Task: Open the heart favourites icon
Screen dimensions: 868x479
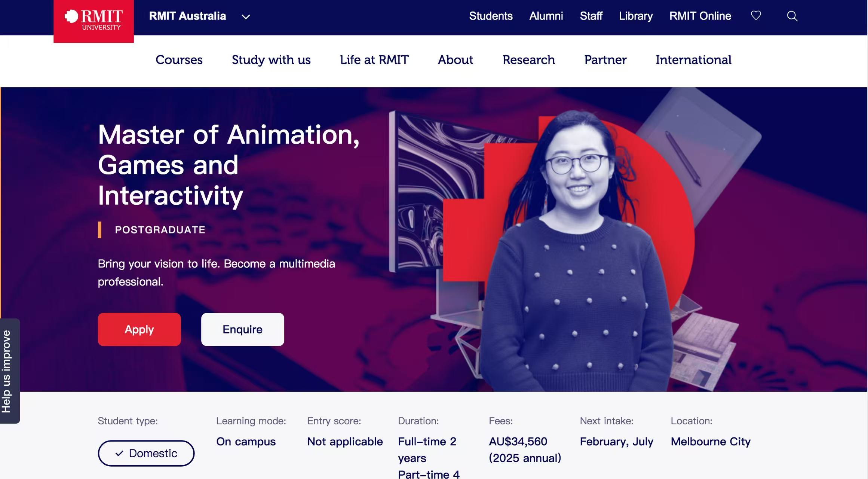Action: click(x=756, y=16)
